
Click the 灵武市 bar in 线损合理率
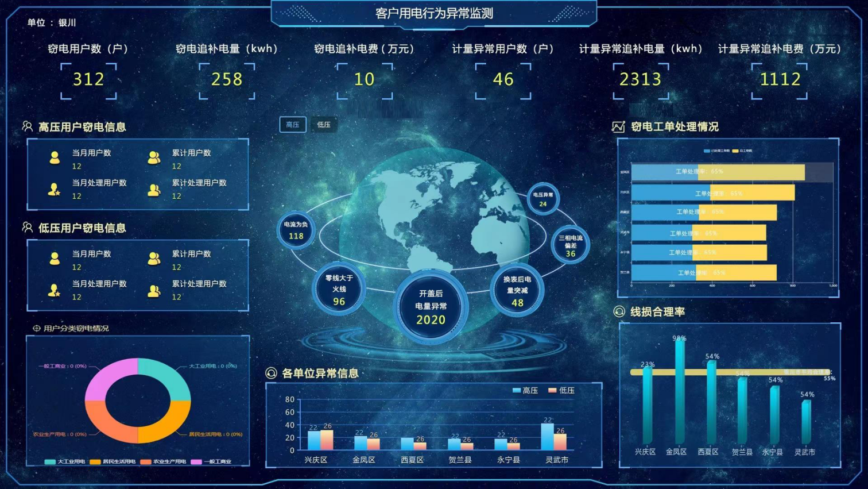pyautogui.click(x=806, y=422)
